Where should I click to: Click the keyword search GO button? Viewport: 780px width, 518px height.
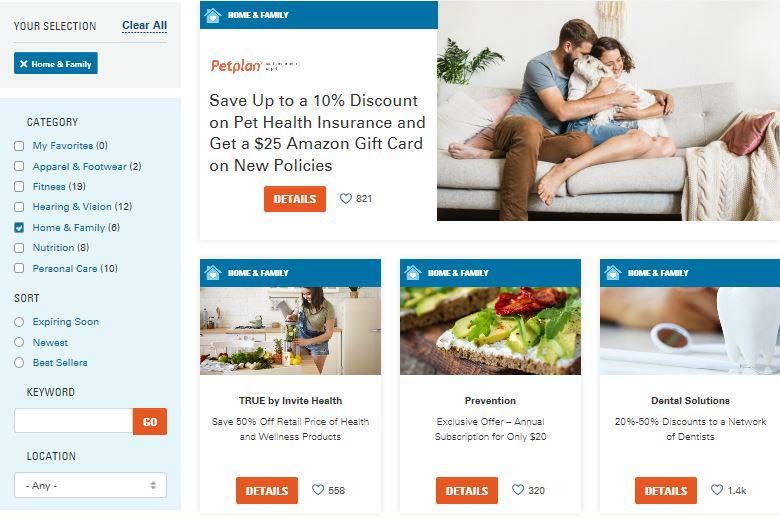(150, 422)
